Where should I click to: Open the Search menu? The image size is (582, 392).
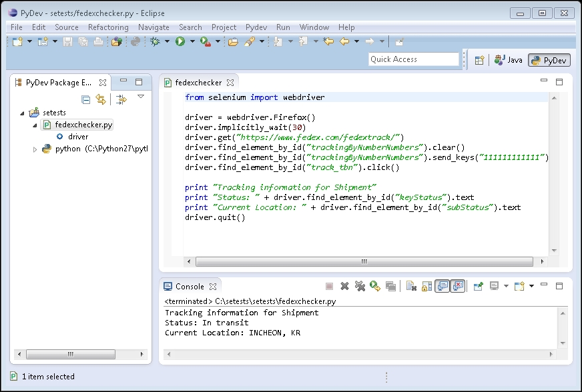(x=190, y=27)
